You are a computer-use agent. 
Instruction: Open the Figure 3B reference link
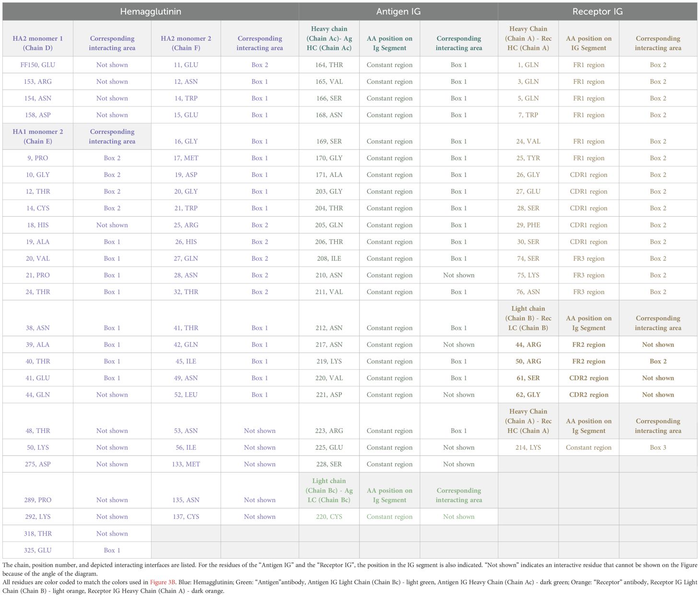[x=163, y=582]
